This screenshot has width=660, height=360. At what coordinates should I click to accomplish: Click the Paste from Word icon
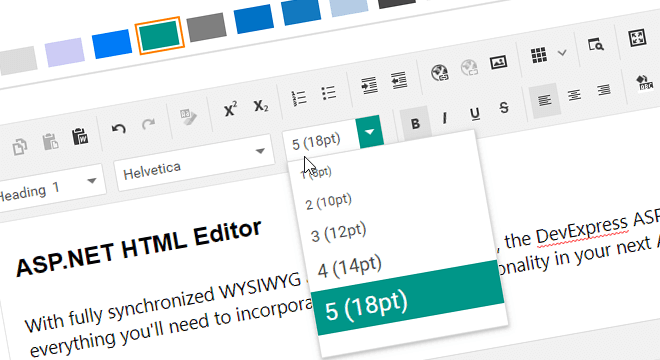coord(80,136)
